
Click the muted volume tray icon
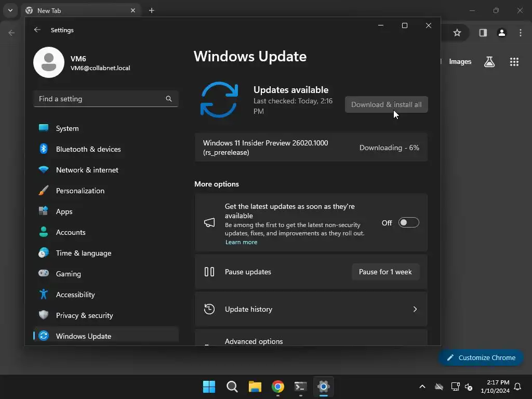click(x=469, y=387)
